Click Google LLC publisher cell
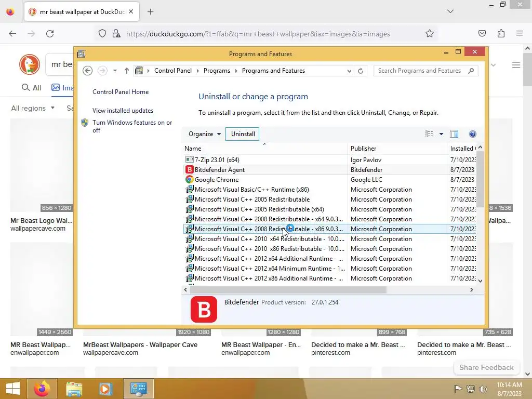The image size is (532, 399). (366, 179)
